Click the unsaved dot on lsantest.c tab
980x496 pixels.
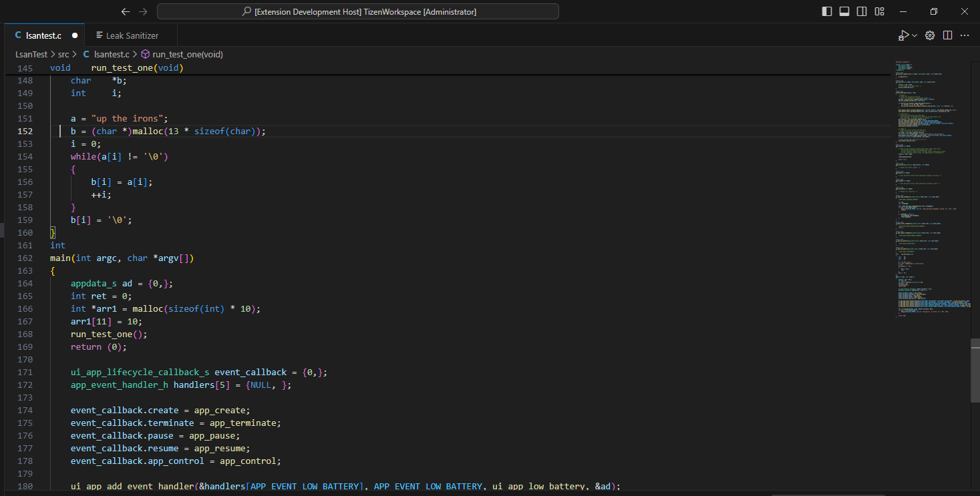tap(75, 35)
